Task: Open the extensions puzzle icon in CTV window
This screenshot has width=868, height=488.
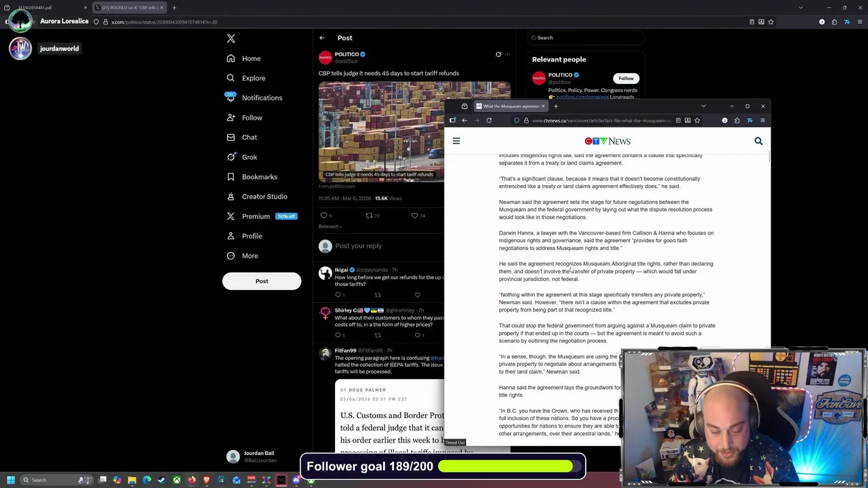Action: pyautogui.click(x=737, y=121)
